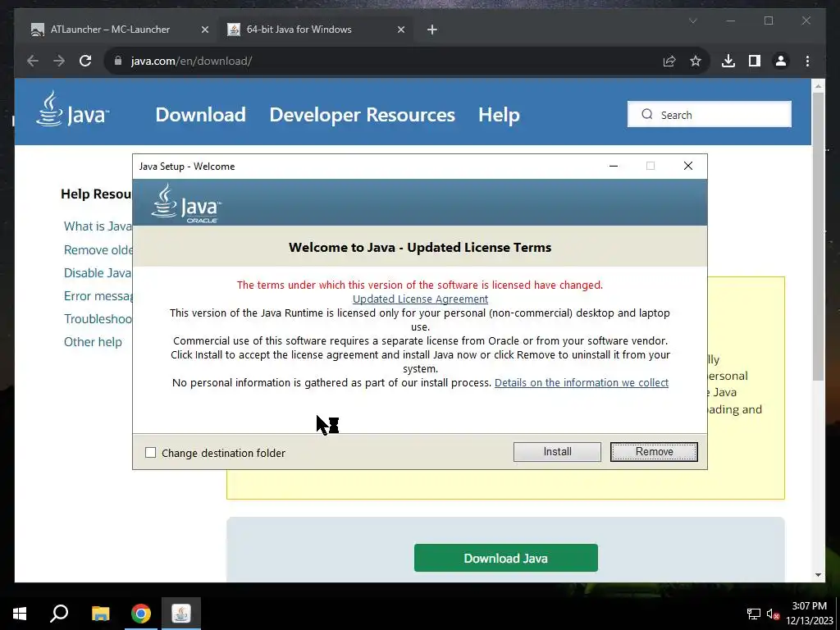Select the 64-bit Java for Windows tab
The image size is (840, 630).
(299, 30)
